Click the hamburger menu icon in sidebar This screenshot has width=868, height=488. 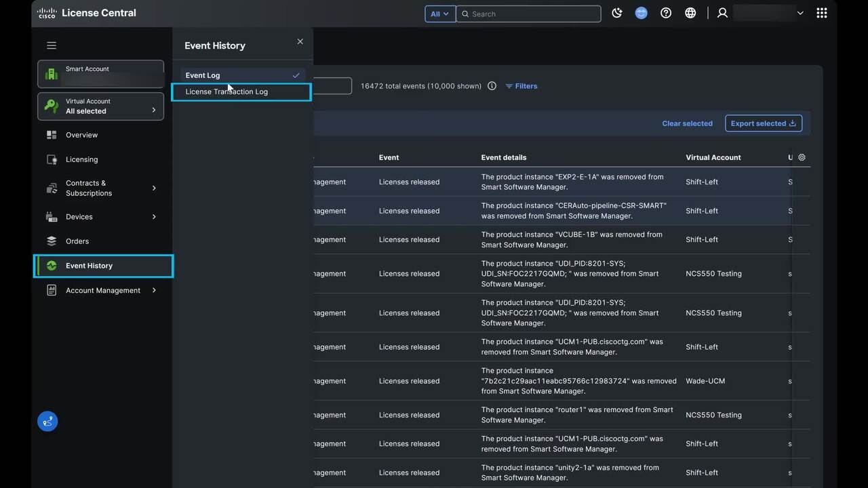pos(52,45)
